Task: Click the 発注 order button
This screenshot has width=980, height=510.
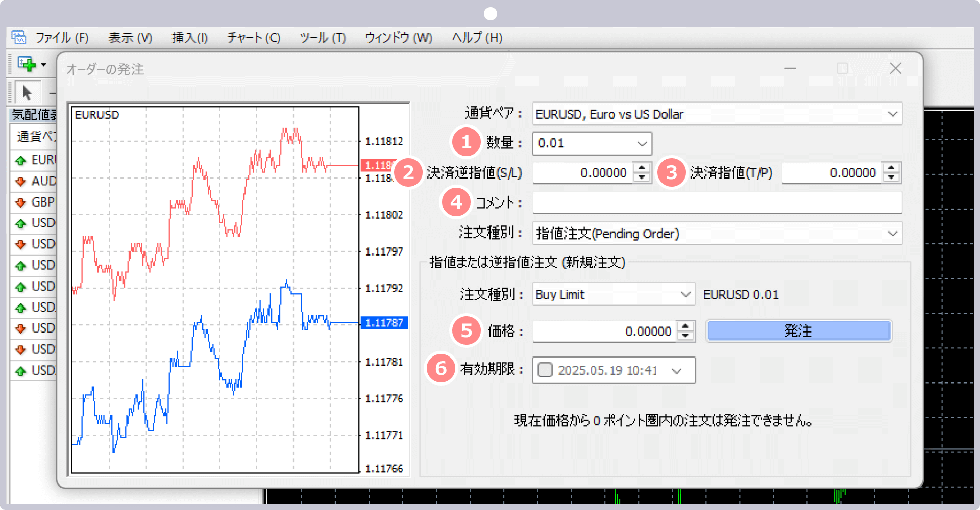Action: point(799,331)
